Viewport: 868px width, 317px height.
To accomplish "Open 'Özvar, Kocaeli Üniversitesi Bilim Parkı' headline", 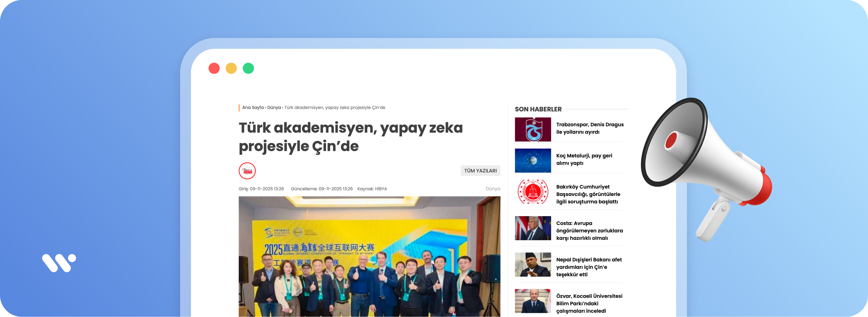I will (589, 303).
